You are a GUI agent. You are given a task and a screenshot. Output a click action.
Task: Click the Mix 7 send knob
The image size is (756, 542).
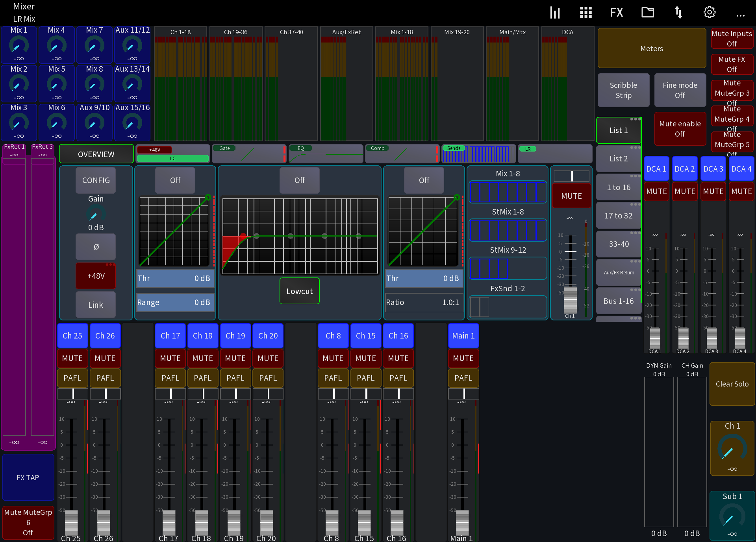(94, 46)
